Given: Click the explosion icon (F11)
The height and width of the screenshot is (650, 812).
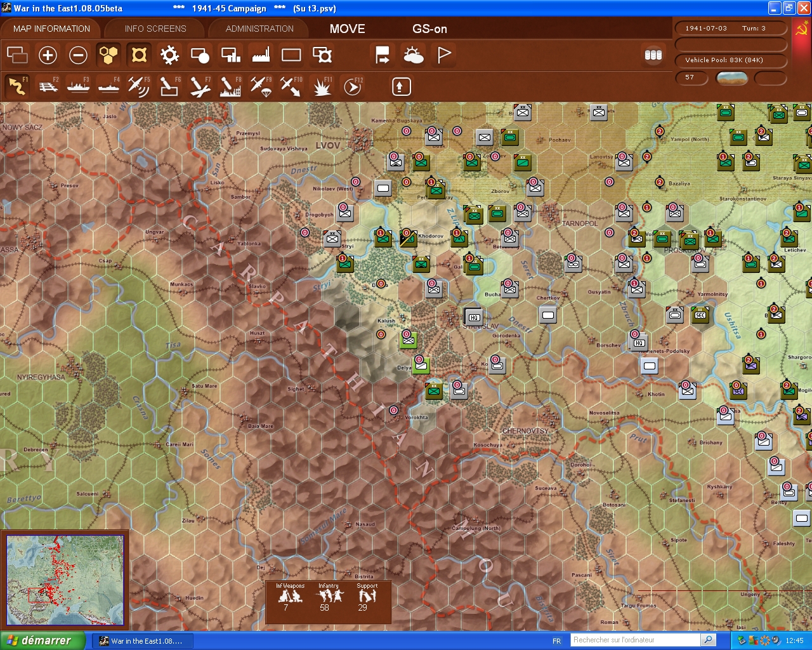Looking at the screenshot, I should [322, 86].
